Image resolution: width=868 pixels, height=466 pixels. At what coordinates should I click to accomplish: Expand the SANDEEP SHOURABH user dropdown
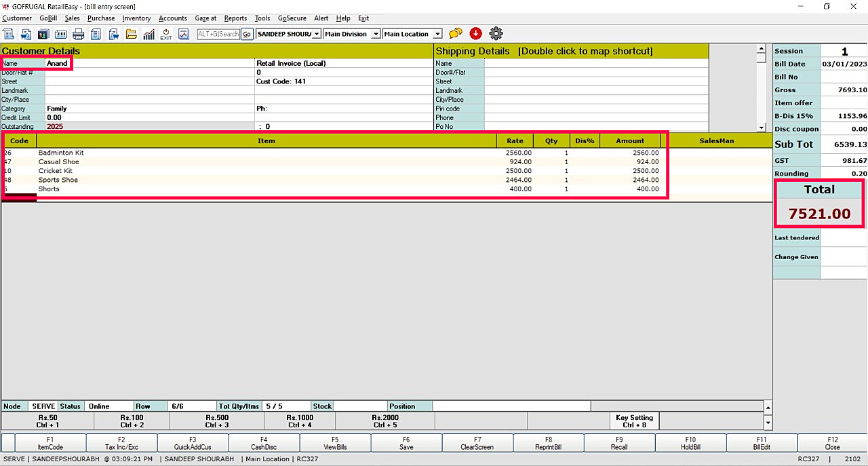pyautogui.click(x=317, y=34)
